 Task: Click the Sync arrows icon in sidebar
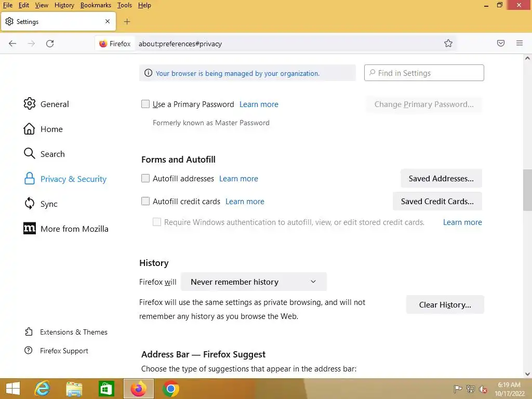click(30, 203)
